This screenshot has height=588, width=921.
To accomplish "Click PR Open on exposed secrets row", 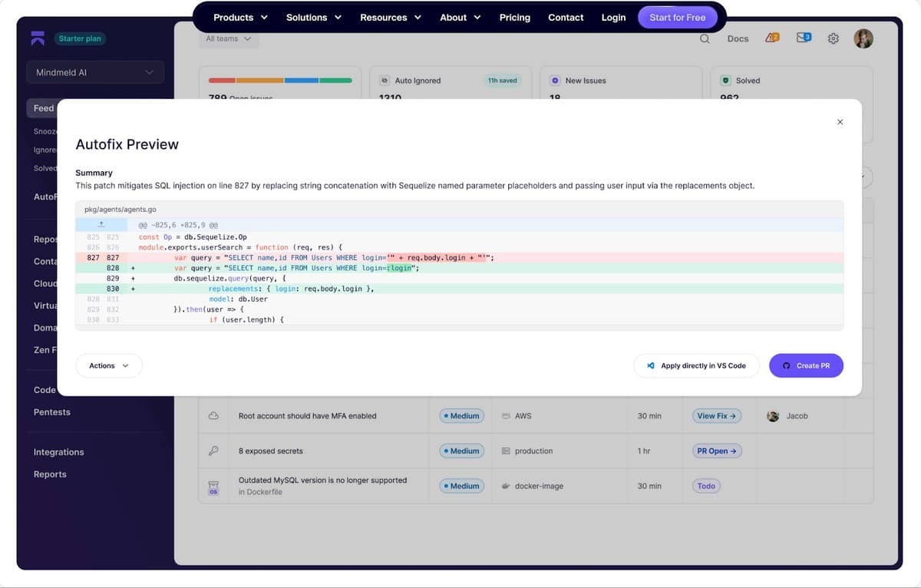I will coord(716,451).
